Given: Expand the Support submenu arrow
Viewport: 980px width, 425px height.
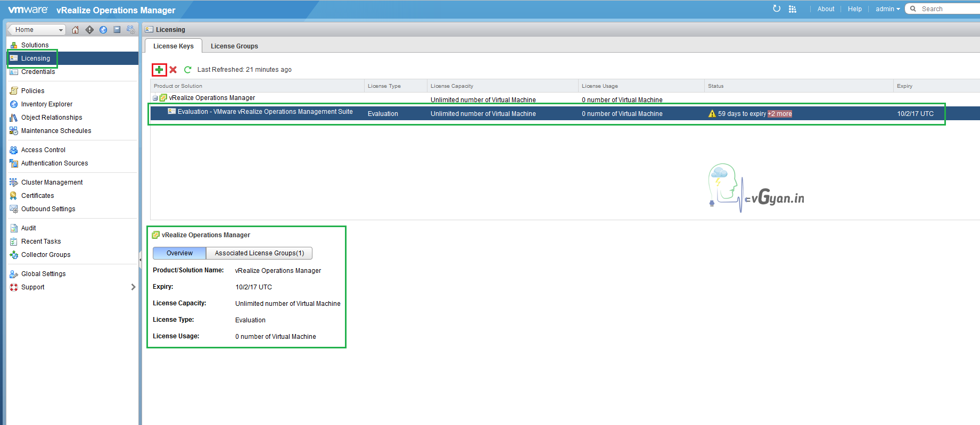Looking at the screenshot, I should click(133, 287).
